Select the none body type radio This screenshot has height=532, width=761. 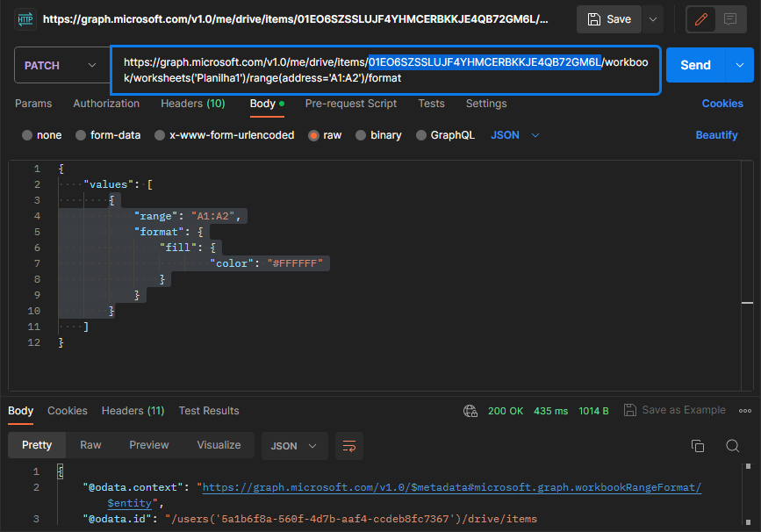point(27,135)
